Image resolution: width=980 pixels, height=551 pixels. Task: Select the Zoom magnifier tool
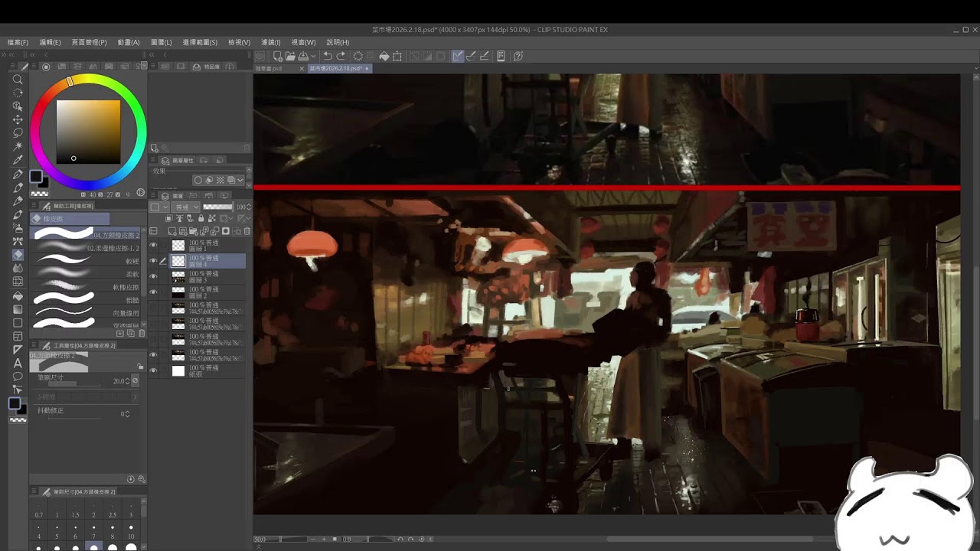[18, 79]
